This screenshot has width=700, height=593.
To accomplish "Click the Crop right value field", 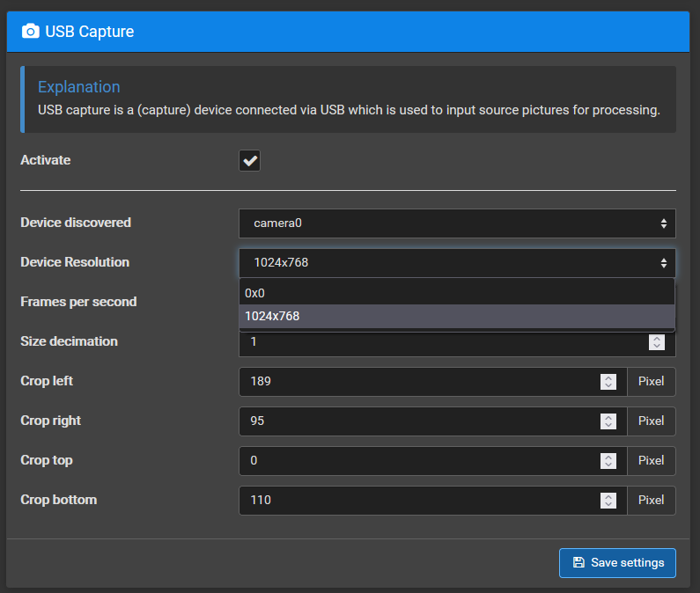I will pos(432,421).
